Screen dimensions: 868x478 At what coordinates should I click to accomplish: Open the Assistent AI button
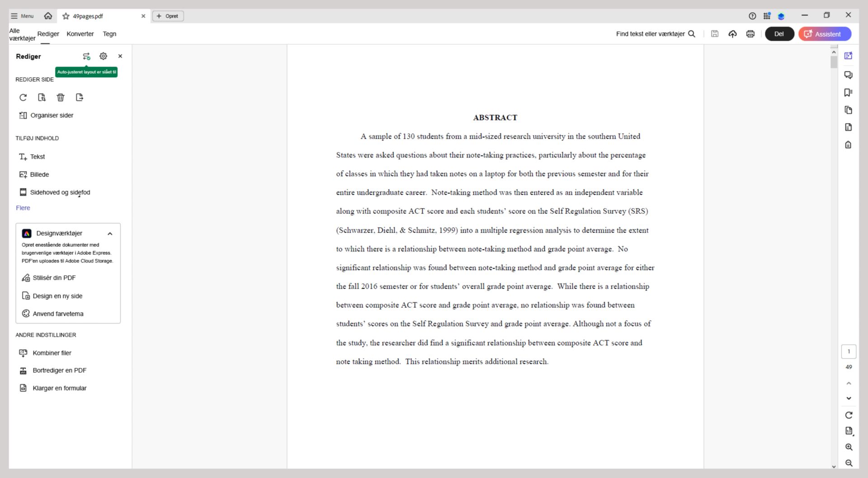pyautogui.click(x=825, y=34)
